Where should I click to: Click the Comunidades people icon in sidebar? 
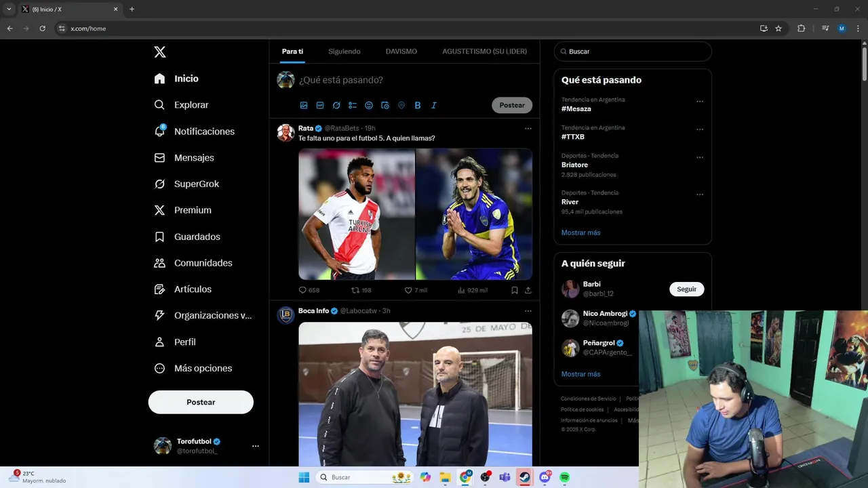tap(159, 263)
